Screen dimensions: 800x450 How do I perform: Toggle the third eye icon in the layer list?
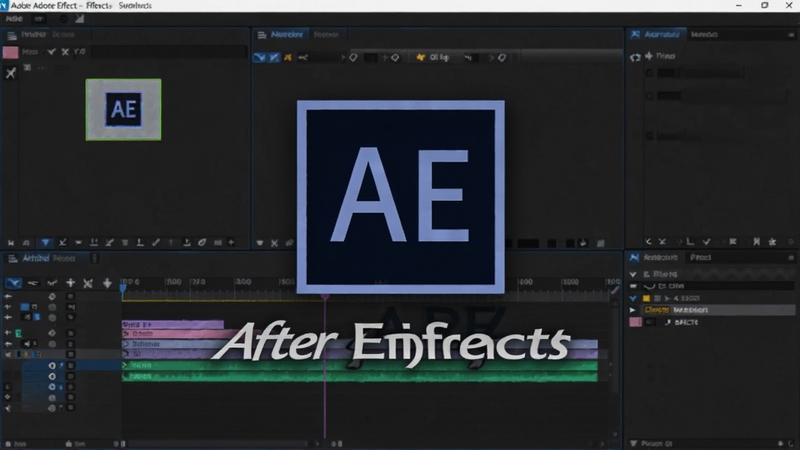click(x=52, y=387)
